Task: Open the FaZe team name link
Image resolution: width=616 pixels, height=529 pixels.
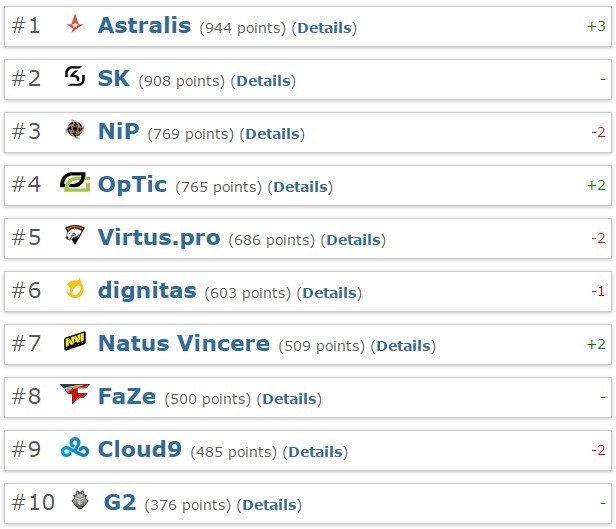Action: pyautogui.click(x=126, y=396)
